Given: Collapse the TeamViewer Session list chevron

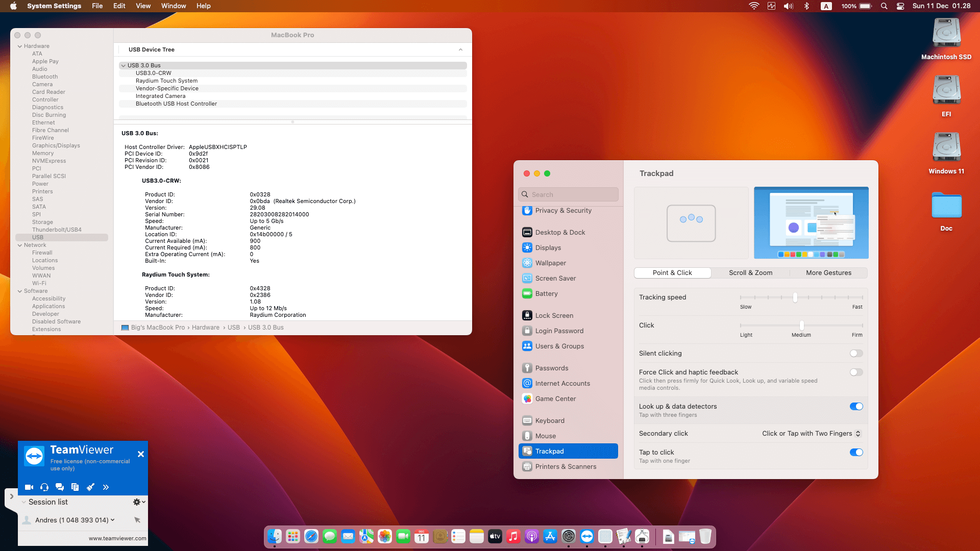Looking at the screenshot, I should point(23,502).
